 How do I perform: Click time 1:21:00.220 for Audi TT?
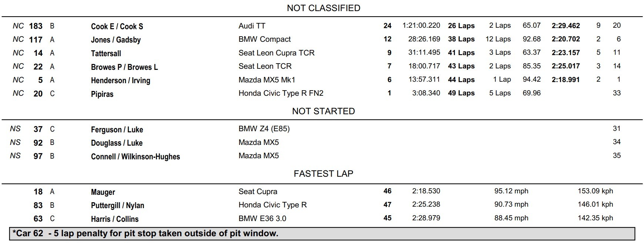(x=421, y=26)
